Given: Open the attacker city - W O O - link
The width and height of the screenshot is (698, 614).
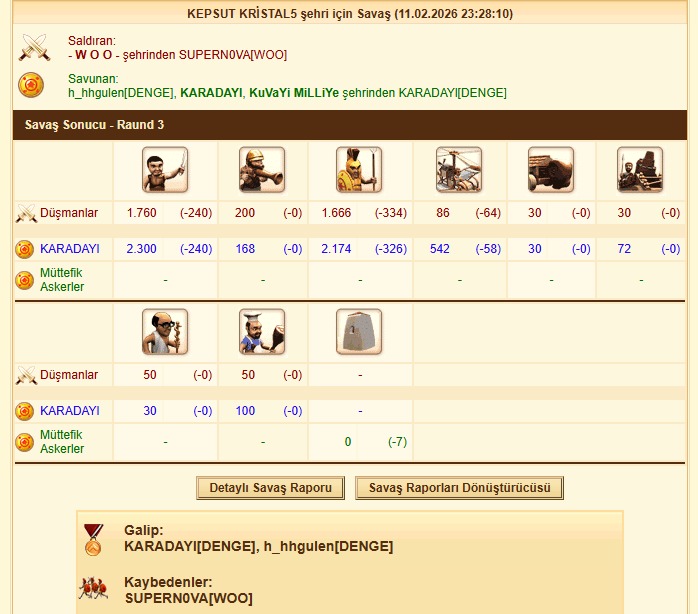Looking at the screenshot, I should (x=90, y=55).
